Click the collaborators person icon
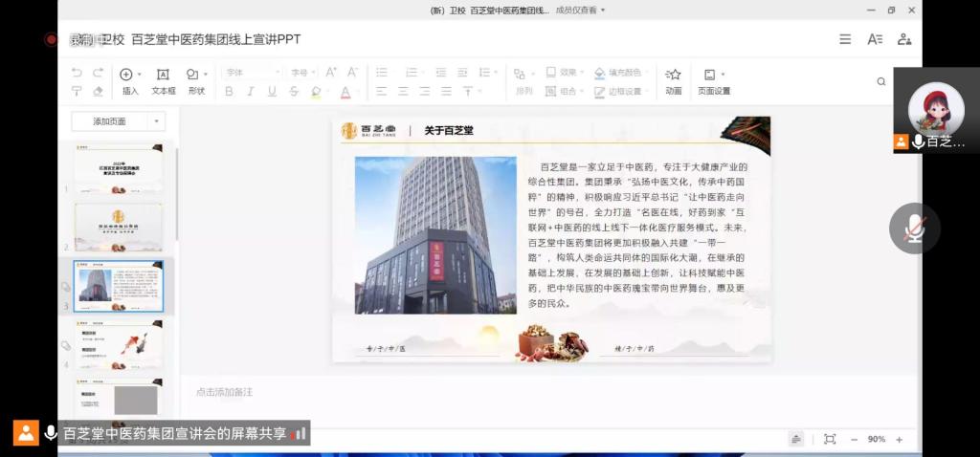The image size is (980, 457). pyautogui.click(x=904, y=39)
